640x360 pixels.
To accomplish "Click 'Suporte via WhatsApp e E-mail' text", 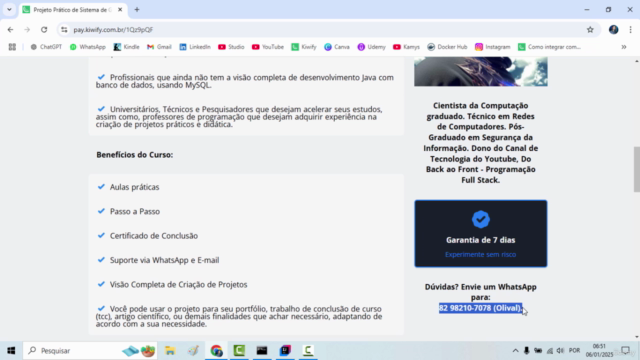I will coord(164,260).
